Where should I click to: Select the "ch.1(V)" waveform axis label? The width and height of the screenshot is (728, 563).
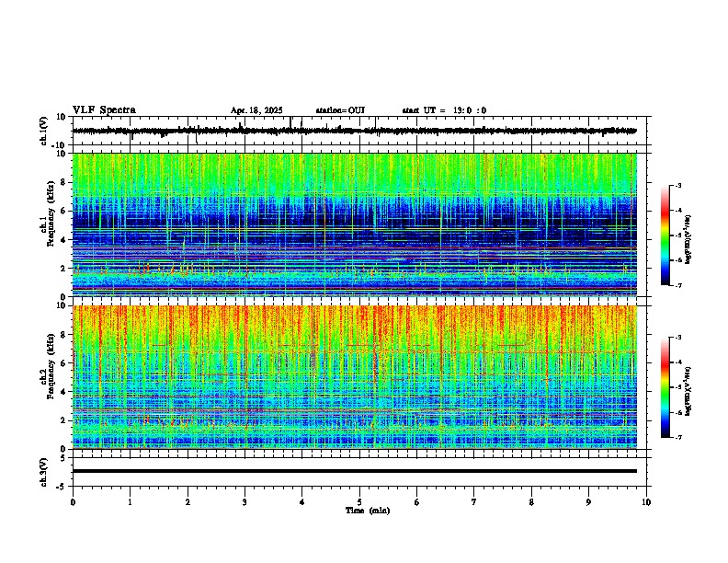(43, 131)
